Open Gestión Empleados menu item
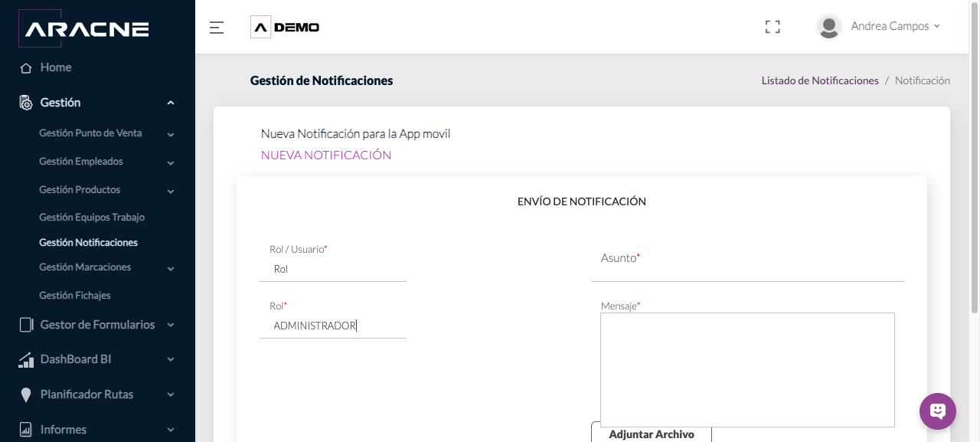This screenshot has height=442, width=980. point(81,162)
